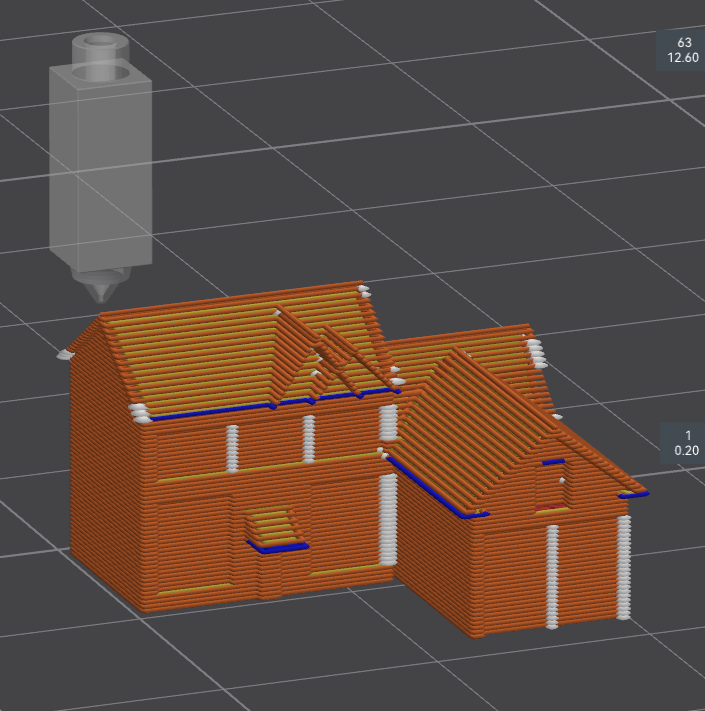Click the white seam on the far right corner
The image size is (705, 711).
[624, 565]
